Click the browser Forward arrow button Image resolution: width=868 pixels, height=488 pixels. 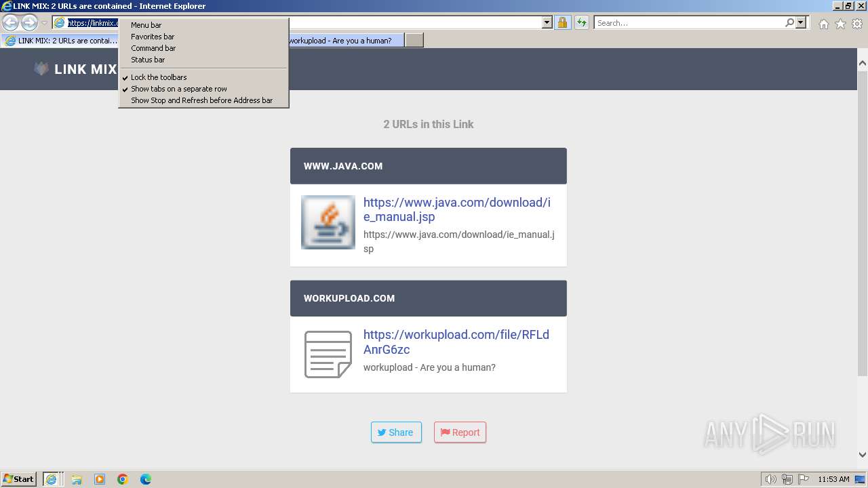29,23
